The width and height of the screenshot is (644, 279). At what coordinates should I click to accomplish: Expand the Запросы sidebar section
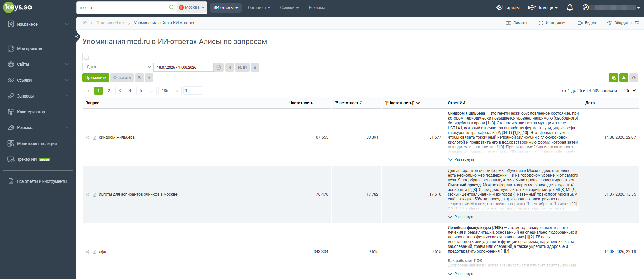38,96
